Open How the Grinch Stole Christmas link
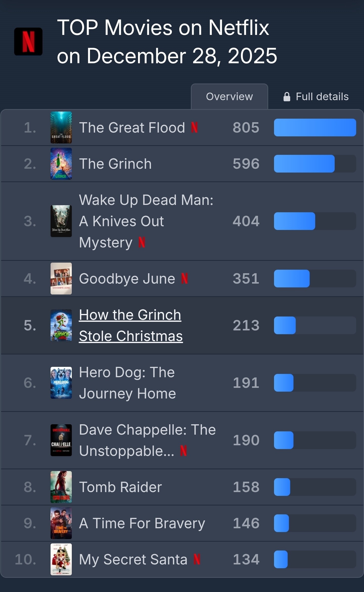The height and width of the screenshot is (592, 364). click(130, 325)
